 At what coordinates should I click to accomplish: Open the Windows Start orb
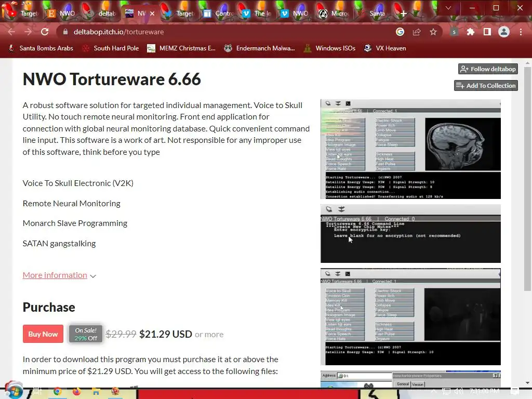[14, 390]
